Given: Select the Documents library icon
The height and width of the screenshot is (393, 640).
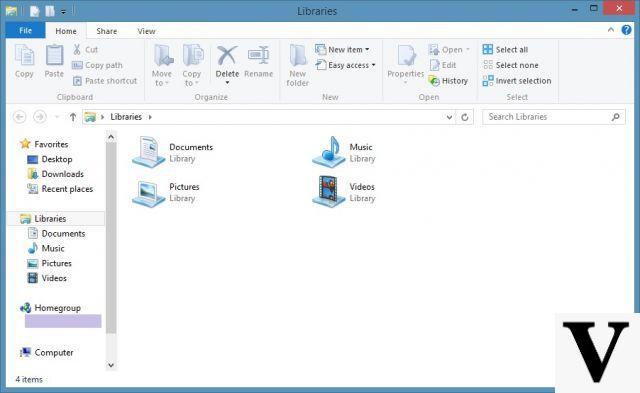Looking at the screenshot, I should click(x=149, y=152).
